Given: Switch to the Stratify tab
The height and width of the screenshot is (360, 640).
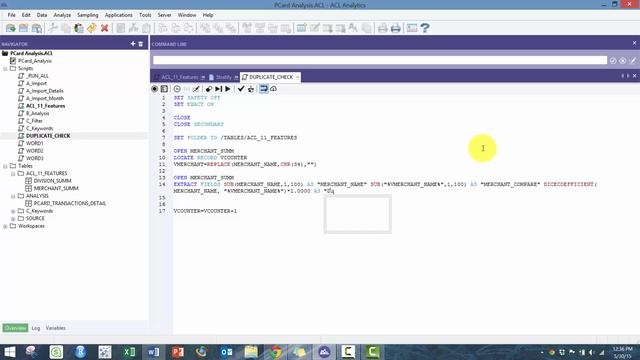Looking at the screenshot, I should tap(223, 77).
